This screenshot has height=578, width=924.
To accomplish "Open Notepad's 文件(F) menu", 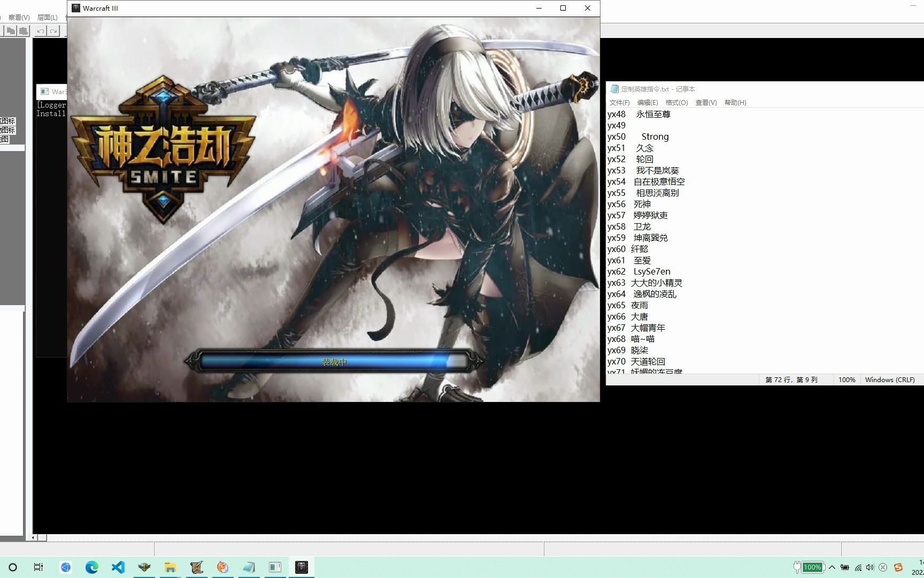I will point(619,102).
